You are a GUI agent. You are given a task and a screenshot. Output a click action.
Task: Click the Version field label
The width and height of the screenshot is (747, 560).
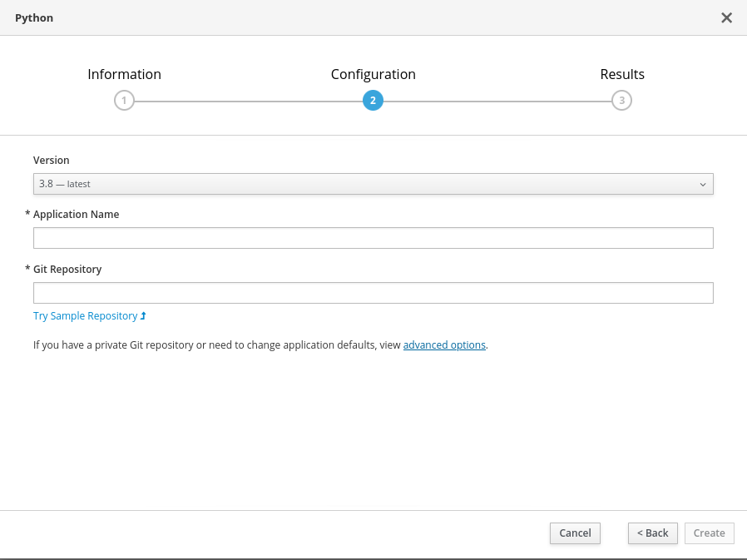[52, 160]
